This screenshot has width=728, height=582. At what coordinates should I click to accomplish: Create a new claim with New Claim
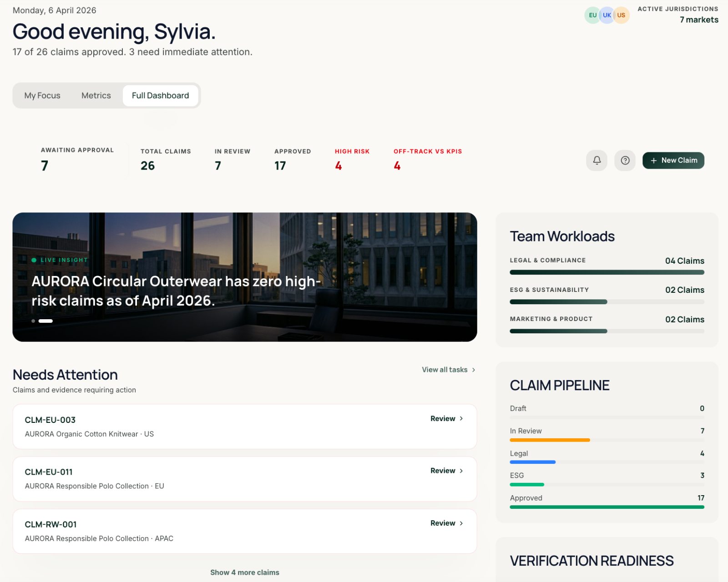click(673, 161)
